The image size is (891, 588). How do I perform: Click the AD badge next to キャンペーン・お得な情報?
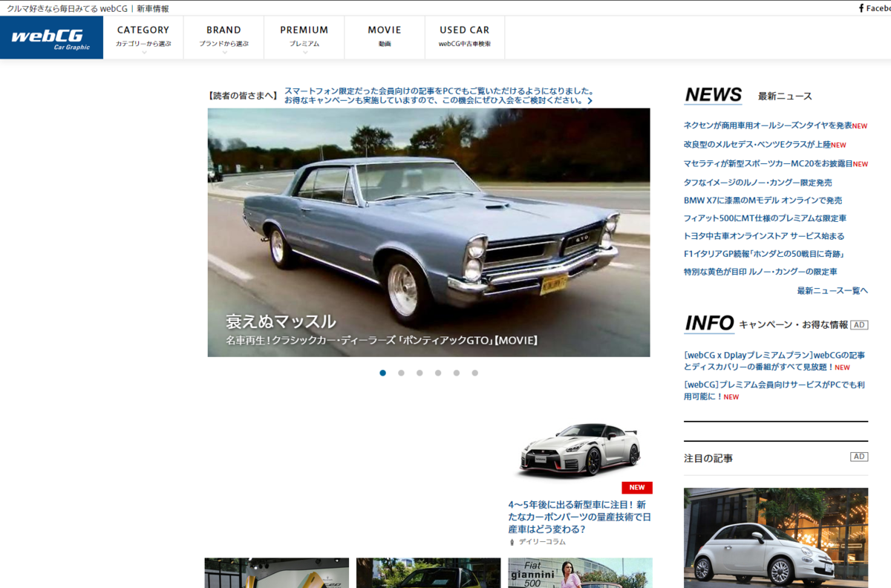point(859,324)
